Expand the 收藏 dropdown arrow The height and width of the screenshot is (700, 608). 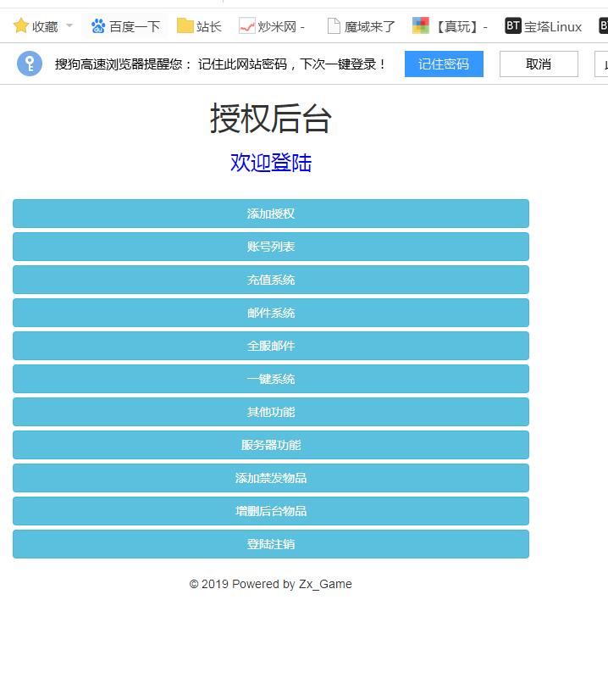[69, 26]
